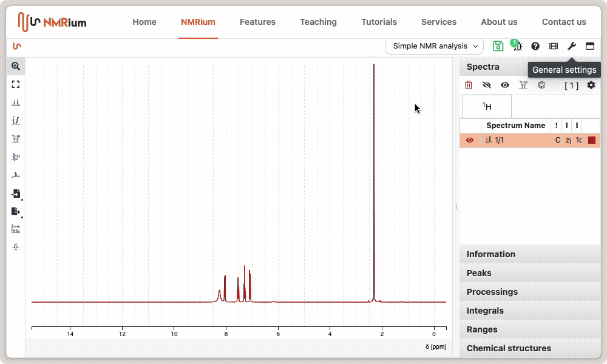Click the NMRium logo link
Image resolution: width=607 pixels, height=364 pixels.
click(x=52, y=22)
